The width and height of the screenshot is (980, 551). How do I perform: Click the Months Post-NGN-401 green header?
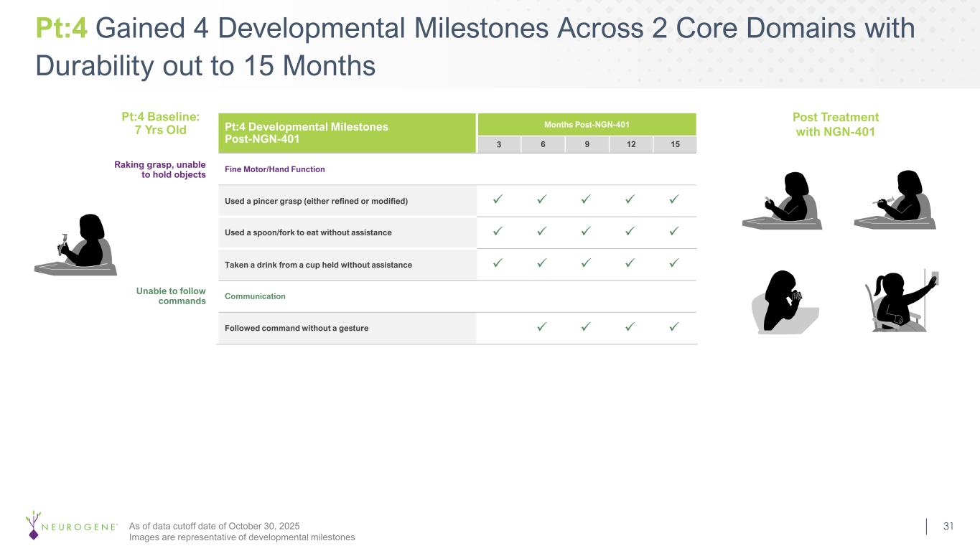click(587, 125)
